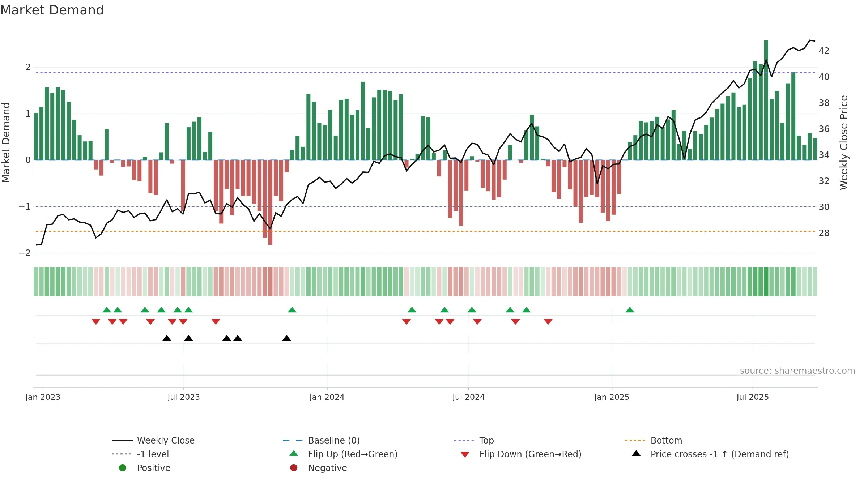The height and width of the screenshot is (488, 868).
Task: Click the last black price-cross triangle marker
Action: tap(286, 338)
